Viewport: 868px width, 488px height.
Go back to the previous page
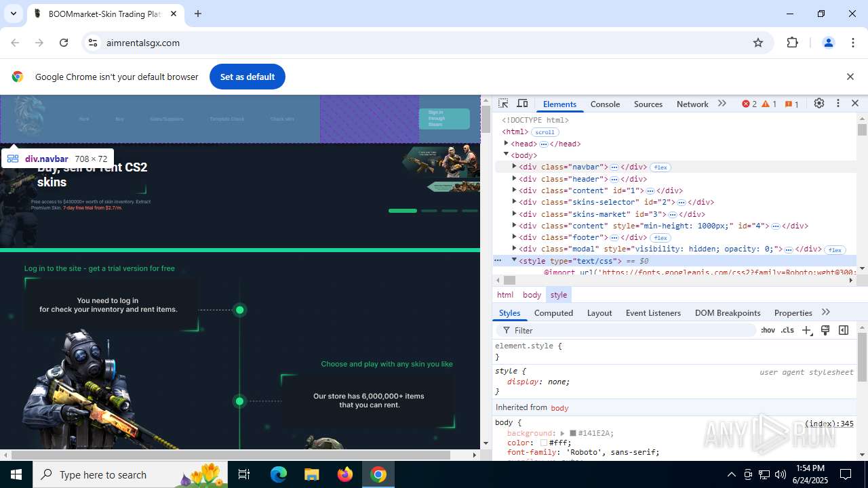pos(15,43)
